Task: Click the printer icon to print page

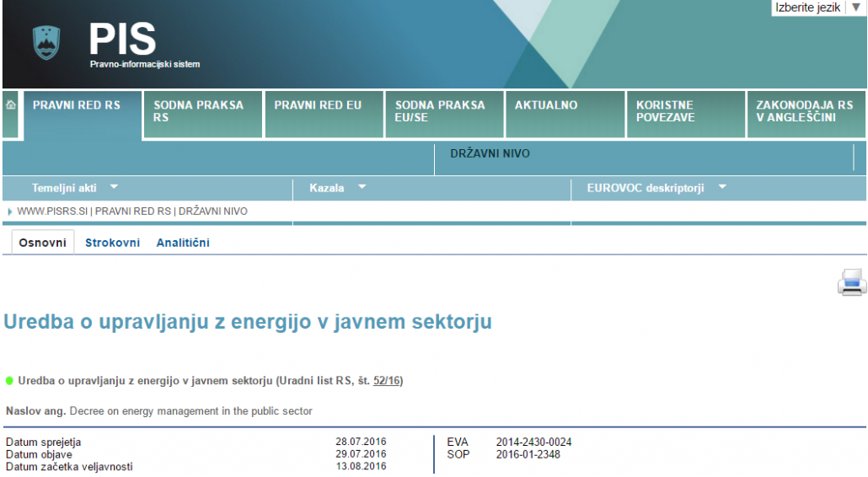Action: 851,282
